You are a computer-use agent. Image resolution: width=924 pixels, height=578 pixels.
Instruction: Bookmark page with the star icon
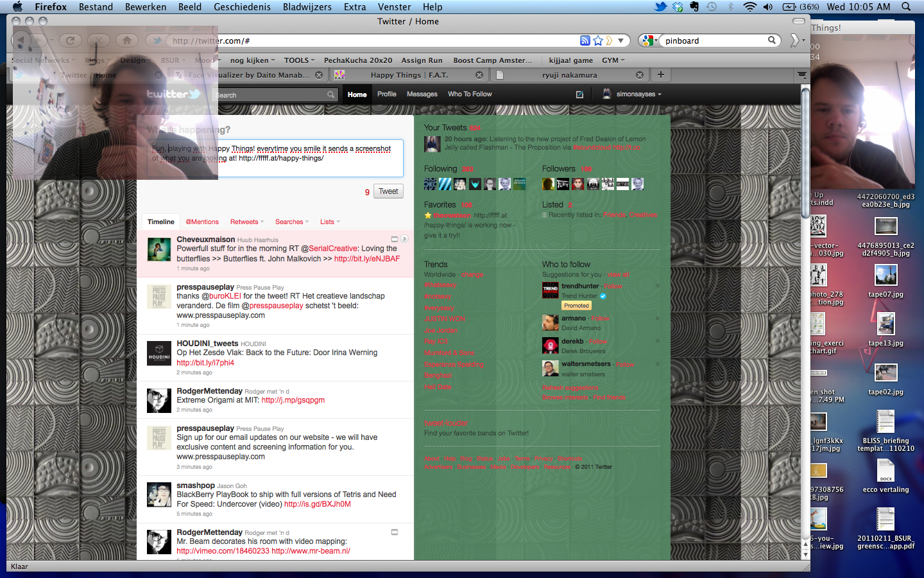[598, 40]
